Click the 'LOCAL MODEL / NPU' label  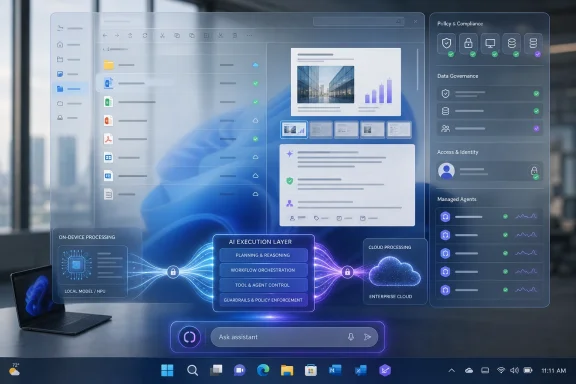pos(85,291)
